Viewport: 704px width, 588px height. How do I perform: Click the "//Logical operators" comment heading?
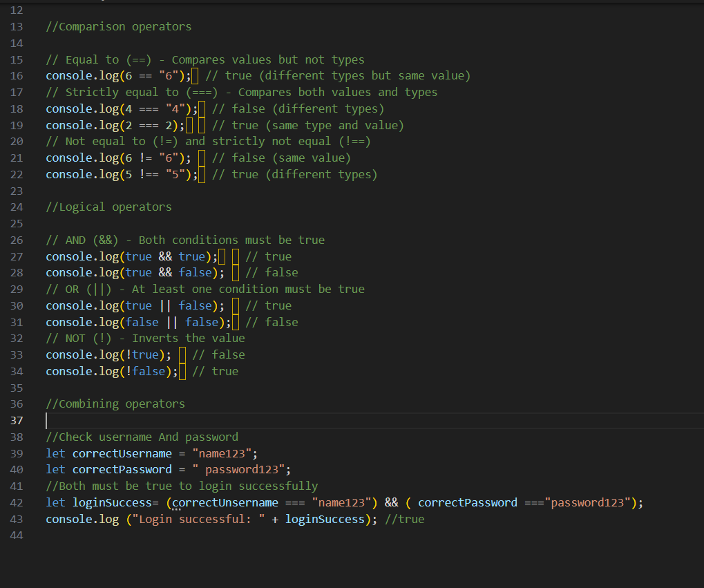point(108,207)
